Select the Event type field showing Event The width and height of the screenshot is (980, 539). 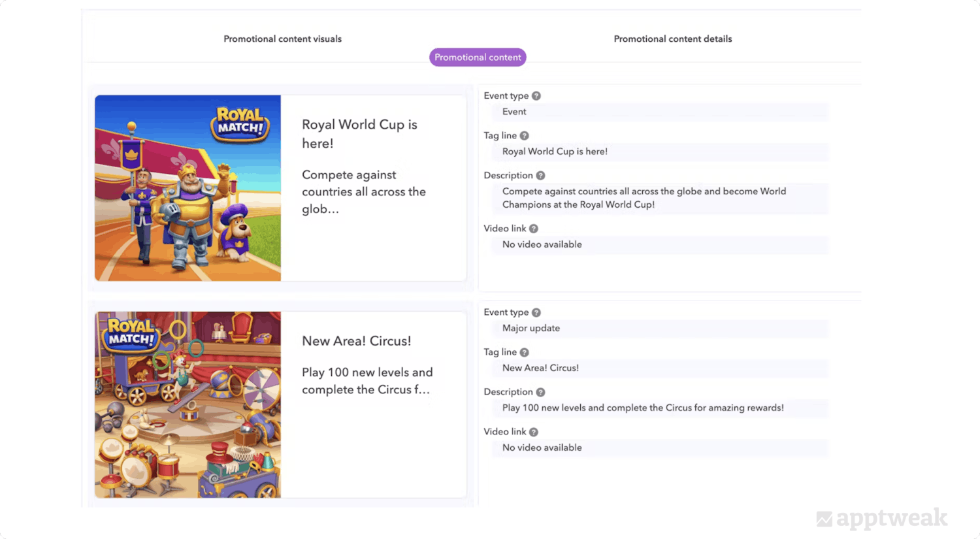point(660,112)
